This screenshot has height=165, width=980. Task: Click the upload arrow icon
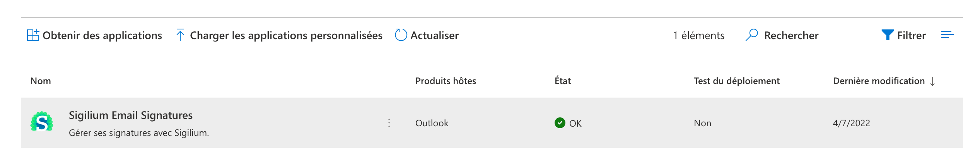pyautogui.click(x=180, y=35)
